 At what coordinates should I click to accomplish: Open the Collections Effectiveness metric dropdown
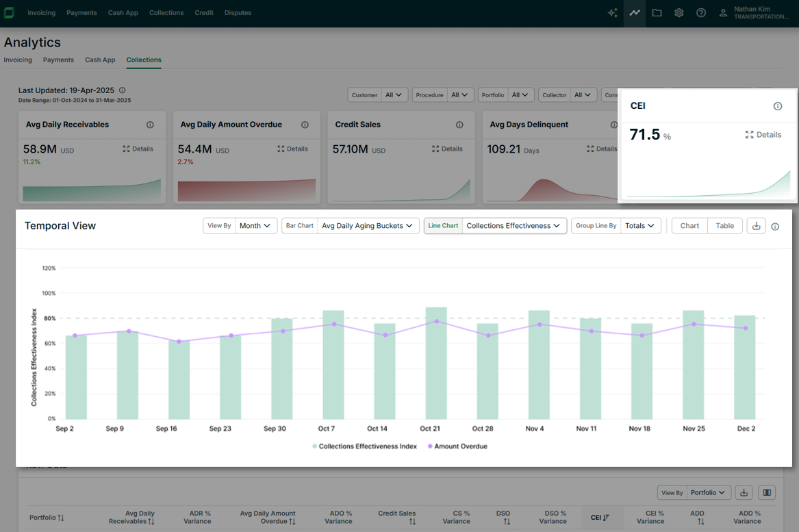(514, 225)
